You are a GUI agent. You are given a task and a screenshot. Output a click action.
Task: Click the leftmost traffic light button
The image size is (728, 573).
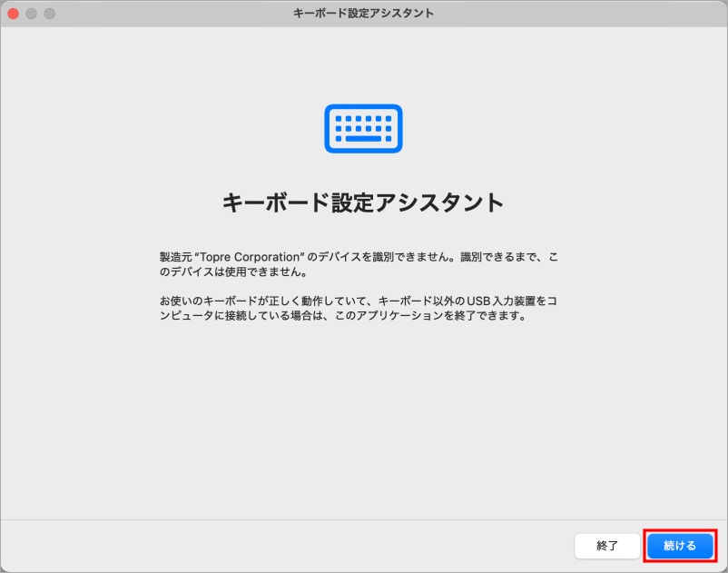pos(13,13)
